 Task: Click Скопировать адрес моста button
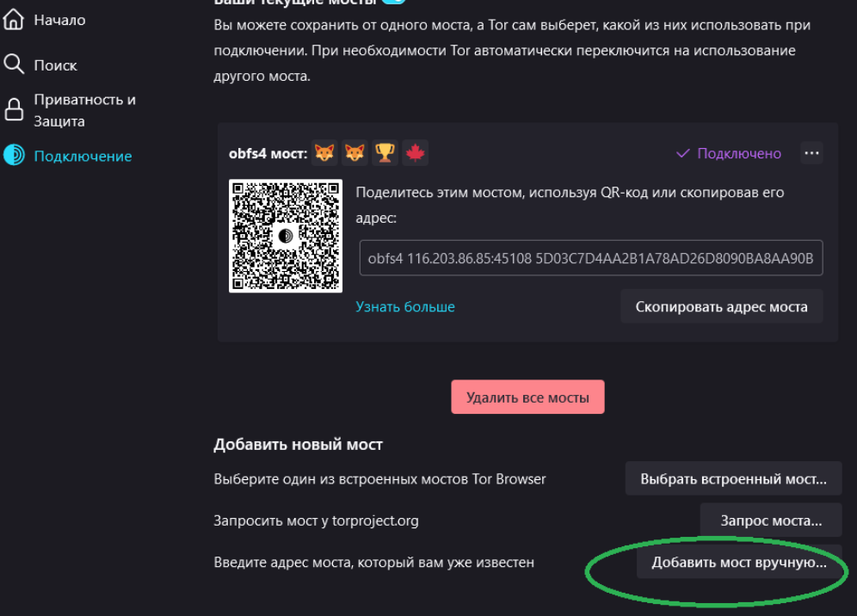[721, 306]
